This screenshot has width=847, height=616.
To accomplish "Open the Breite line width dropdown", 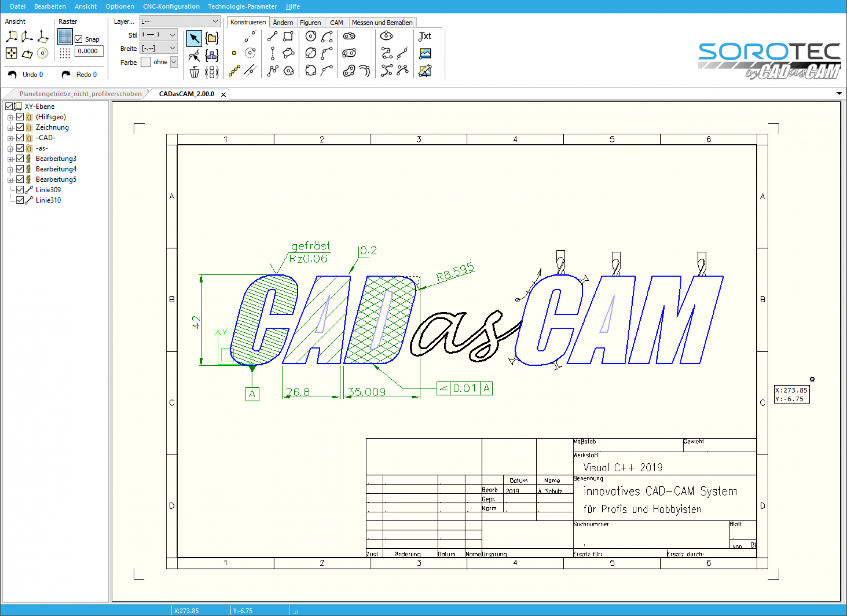I will point(158,48).
